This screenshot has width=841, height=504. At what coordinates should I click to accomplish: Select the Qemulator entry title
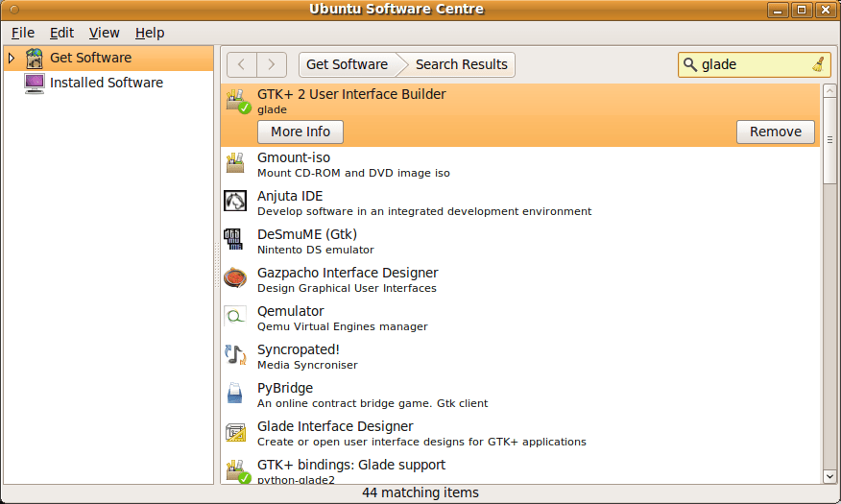pyautogui.click(x=291, y=311)
